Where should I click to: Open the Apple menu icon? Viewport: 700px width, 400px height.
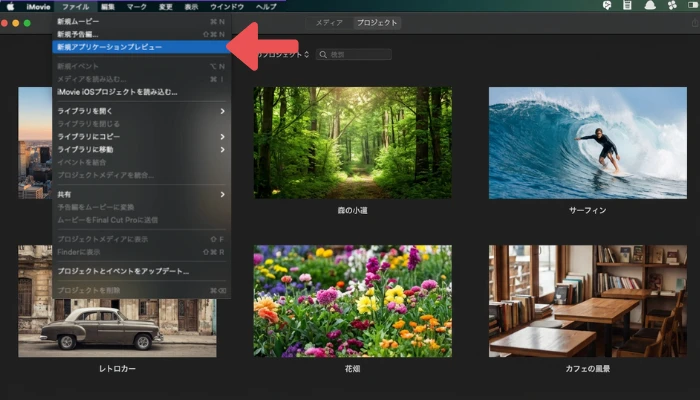coord(9,6)
